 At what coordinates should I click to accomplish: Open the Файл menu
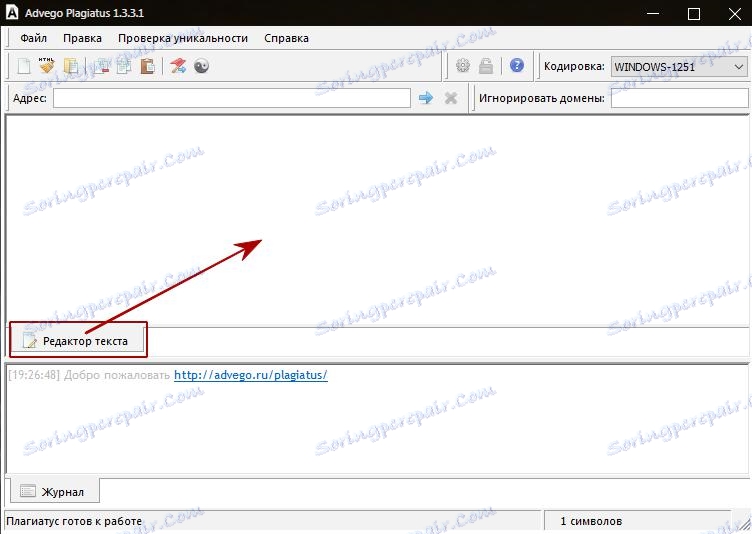tap(33, 38)
